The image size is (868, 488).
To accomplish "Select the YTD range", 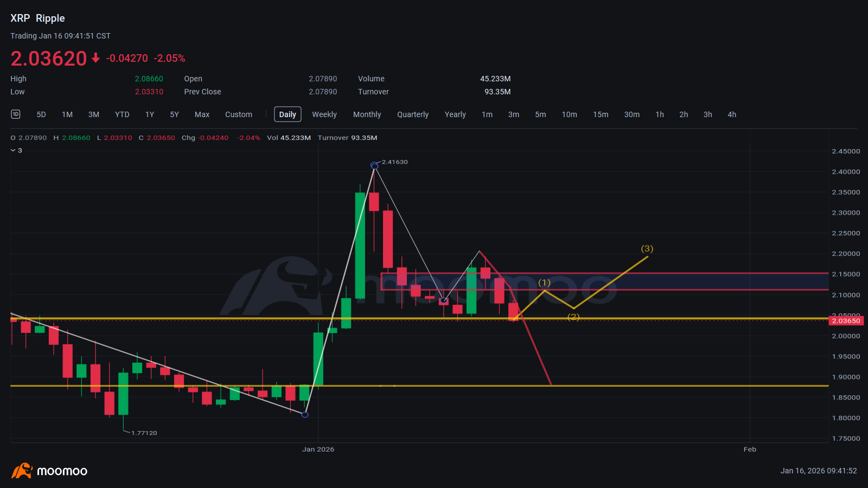I will tap(122, 114).
